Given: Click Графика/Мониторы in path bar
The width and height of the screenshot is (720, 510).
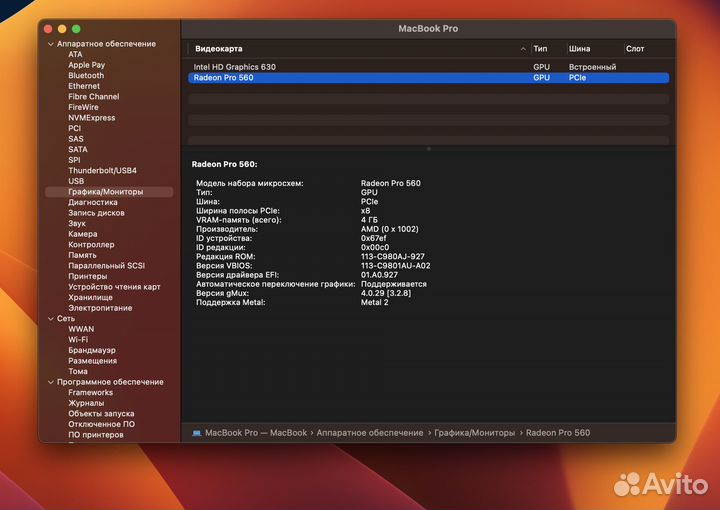Looking at the screenshot, I should (474, 432).
